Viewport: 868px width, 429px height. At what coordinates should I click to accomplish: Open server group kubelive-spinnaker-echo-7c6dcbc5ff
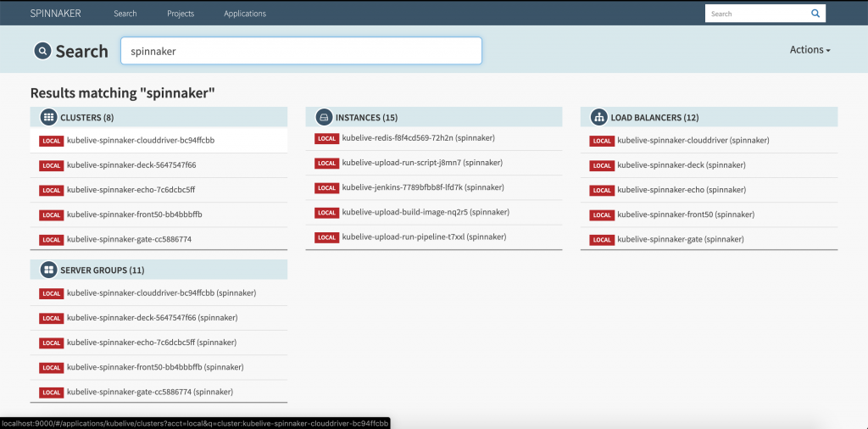click(151, 343)
